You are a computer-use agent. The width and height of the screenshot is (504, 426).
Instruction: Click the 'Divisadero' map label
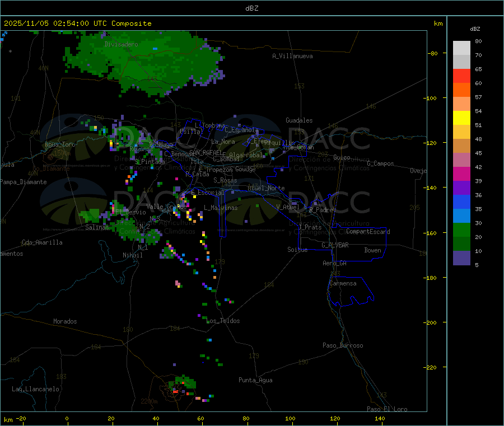coord(121,44)
